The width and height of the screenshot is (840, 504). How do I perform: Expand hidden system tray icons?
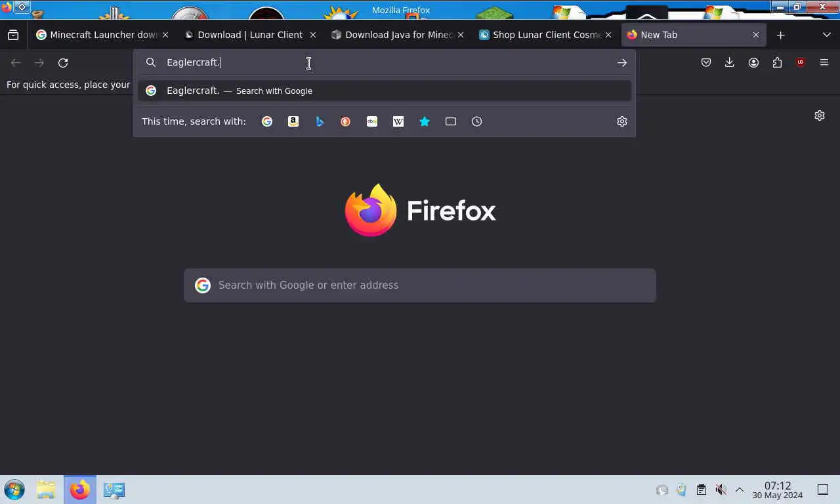[x=740, y=490]
